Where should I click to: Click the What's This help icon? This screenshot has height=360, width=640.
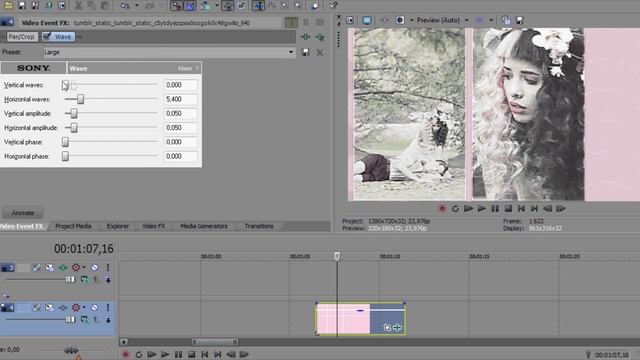(333, 5)
